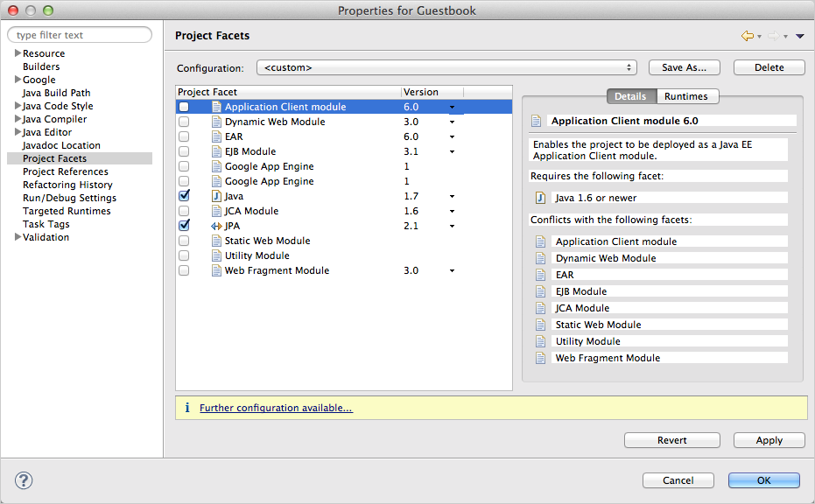Open Further configuration available link

(x=276, y=408)
